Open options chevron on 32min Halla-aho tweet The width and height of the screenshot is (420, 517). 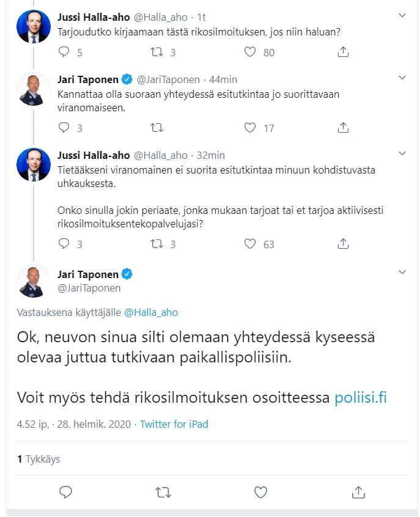click(402, 153)
